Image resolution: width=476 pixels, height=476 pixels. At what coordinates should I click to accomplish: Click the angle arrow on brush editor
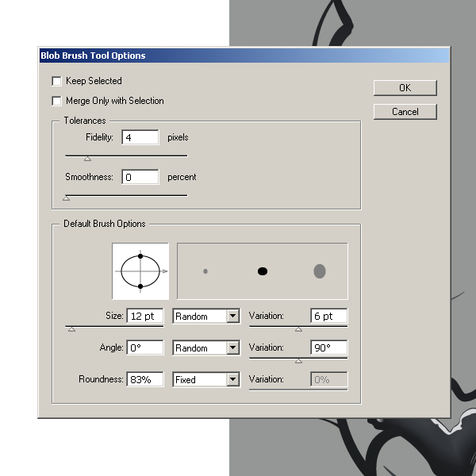pos(164,271)
